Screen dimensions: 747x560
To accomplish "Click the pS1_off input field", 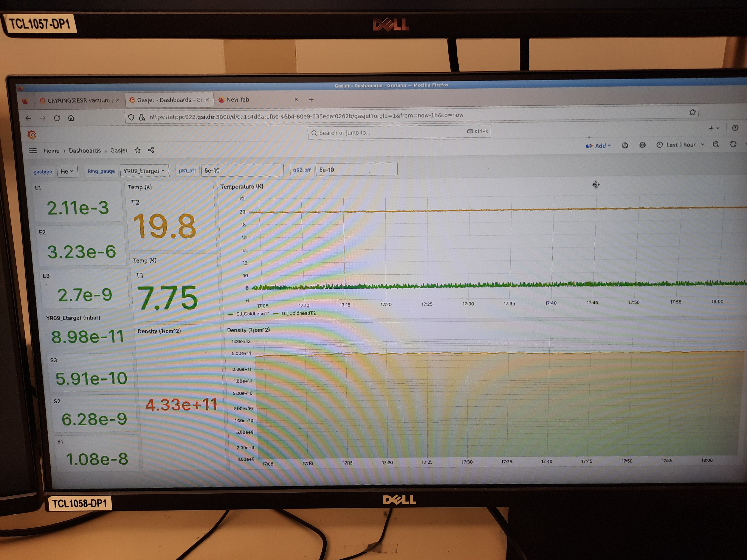I will click(x=242, y=170).
